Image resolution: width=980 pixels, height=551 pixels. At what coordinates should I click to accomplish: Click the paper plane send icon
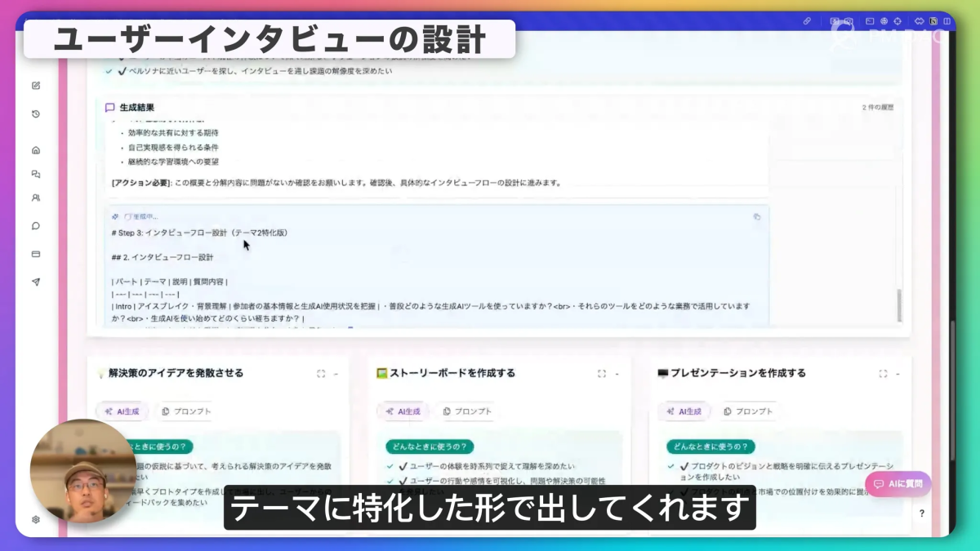pyautogui.click(x=36, y=282)
